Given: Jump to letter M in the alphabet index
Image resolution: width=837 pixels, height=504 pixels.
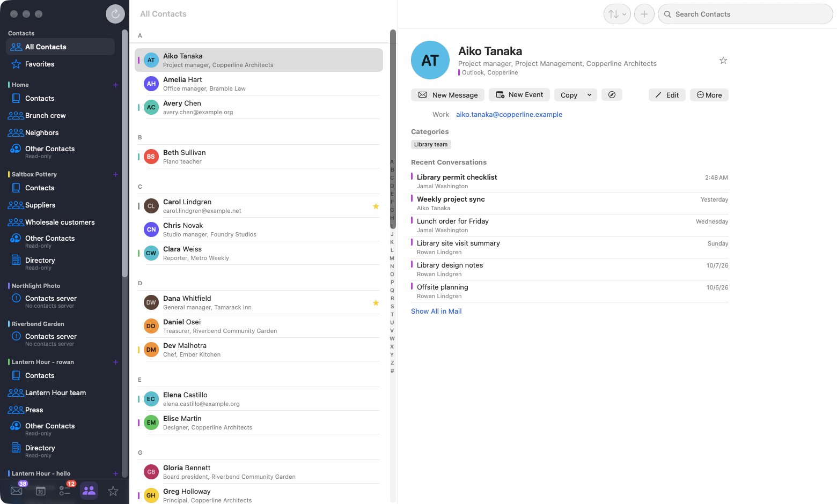Looking at the screenshot, I should point(392,258).
